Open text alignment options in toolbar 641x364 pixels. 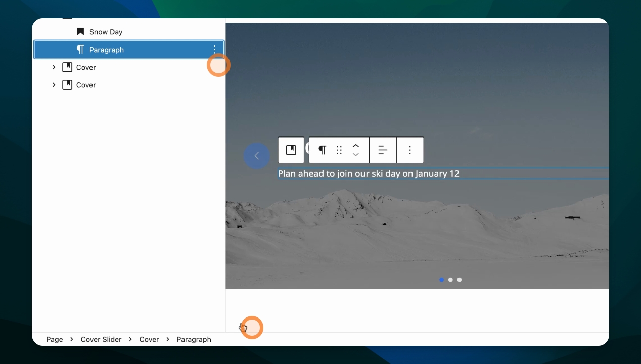pos(383,150)
